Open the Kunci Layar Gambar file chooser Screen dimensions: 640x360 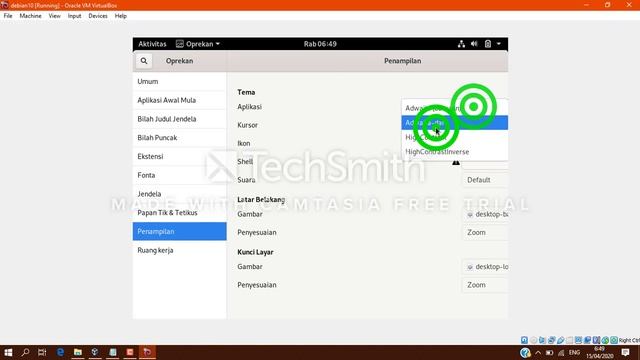pos(485,267)
